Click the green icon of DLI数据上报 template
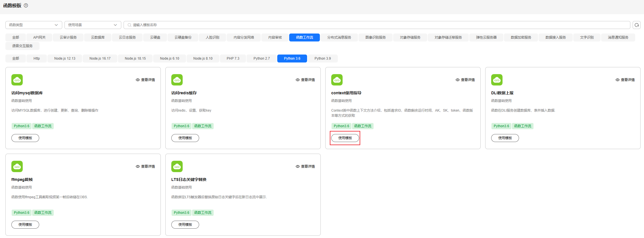The width and height of the screenshot is (644, 238). pyautogui.click(x=497, y=80)
